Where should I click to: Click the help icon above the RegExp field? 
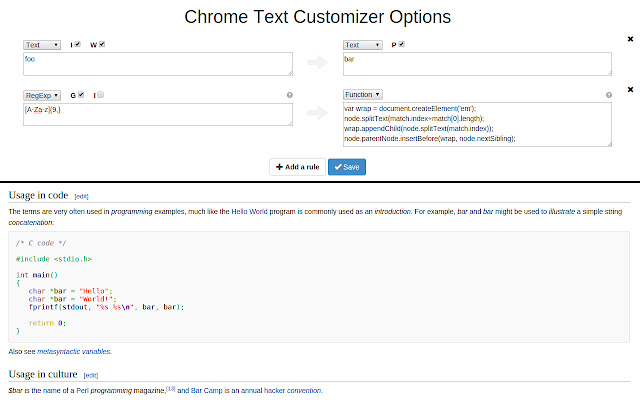289,95
